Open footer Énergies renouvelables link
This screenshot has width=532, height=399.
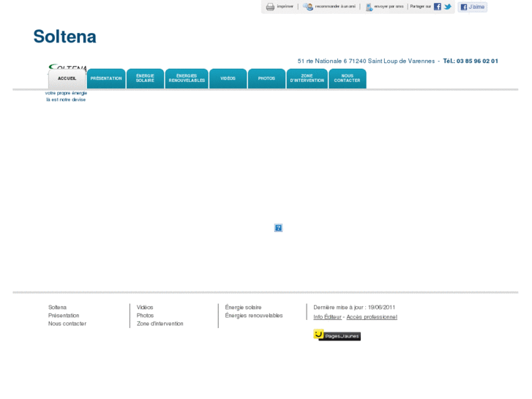coord(254,316)
